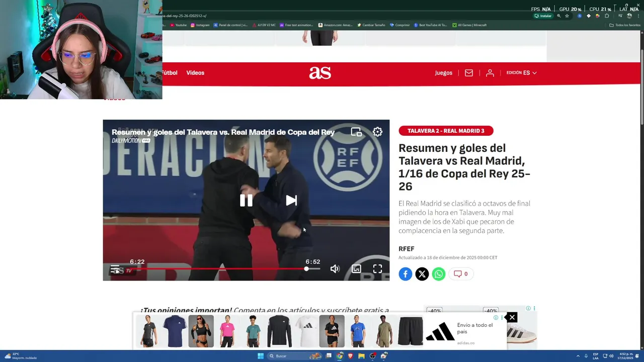The width and height of the screenshot is (644, 362).
Task: Open the Amazon.com bookmark
Action: [x=336, y=25]
